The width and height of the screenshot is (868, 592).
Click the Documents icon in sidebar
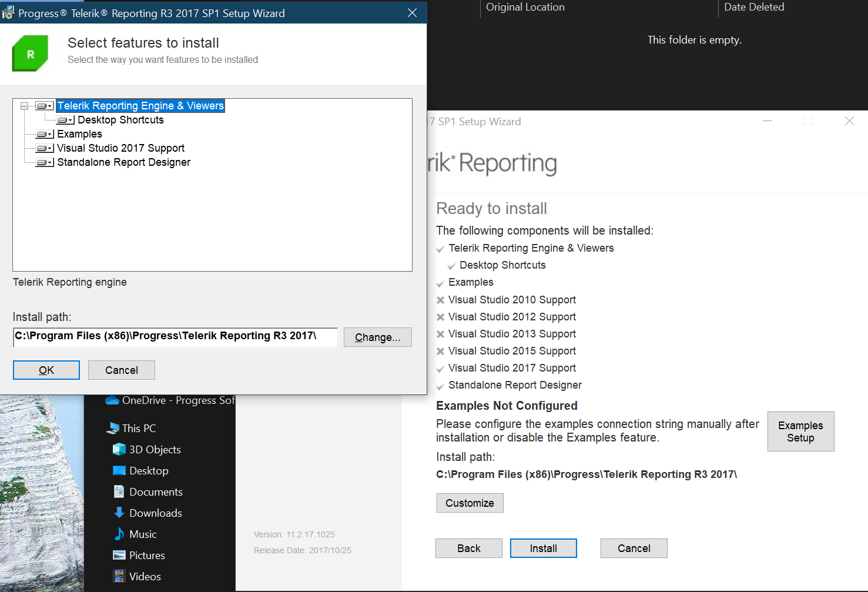[119, 491]
